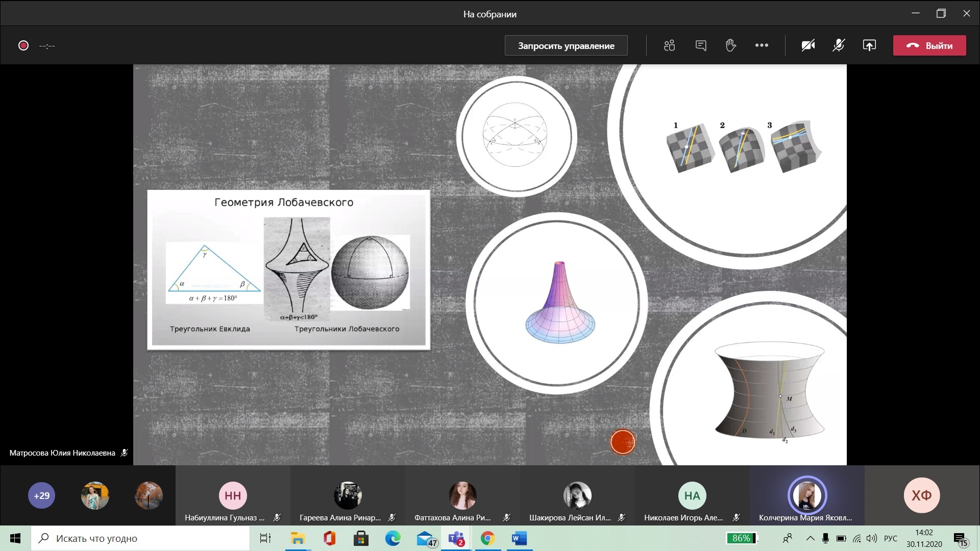Leave meeting with Выйти button
The image size is (980, 551).
929,45
